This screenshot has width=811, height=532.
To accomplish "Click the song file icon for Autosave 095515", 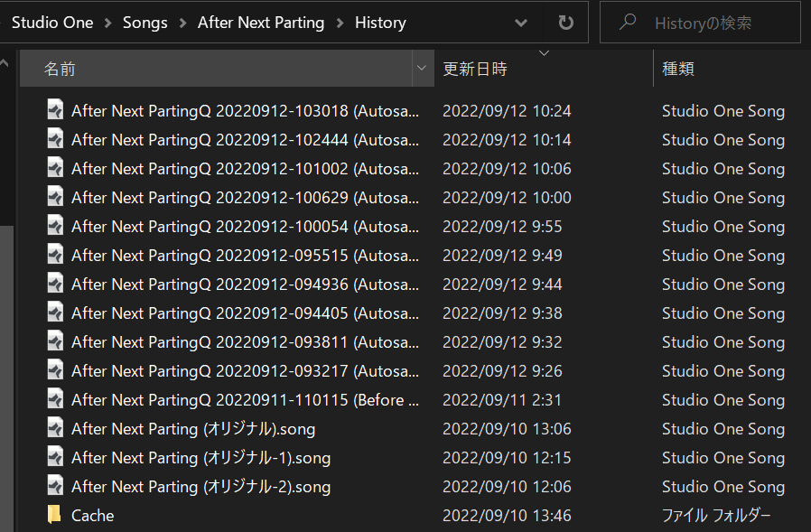I will 55,255.
